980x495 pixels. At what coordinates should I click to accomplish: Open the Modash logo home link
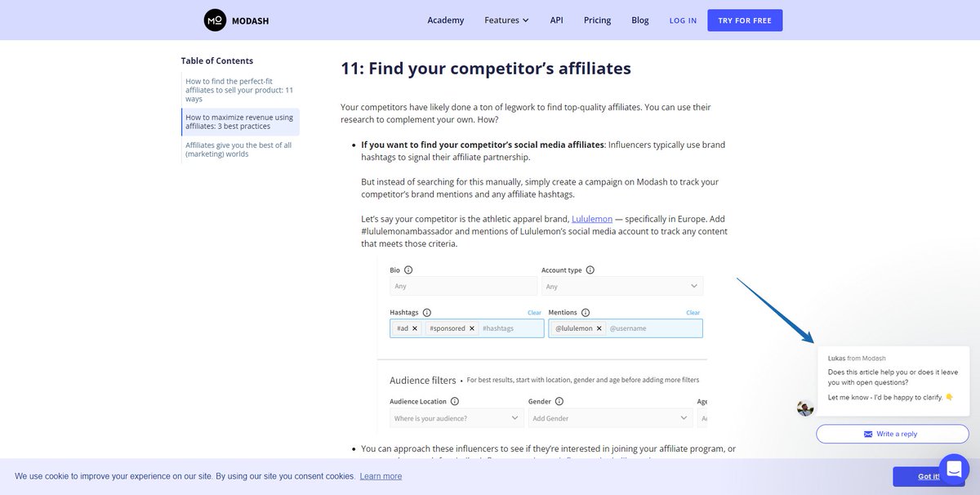click(237, 20)
